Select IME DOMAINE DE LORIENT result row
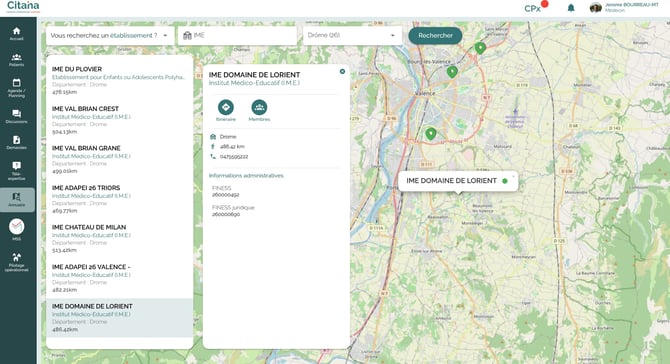This screenshot has width=670, height=364. coord(119,317)
